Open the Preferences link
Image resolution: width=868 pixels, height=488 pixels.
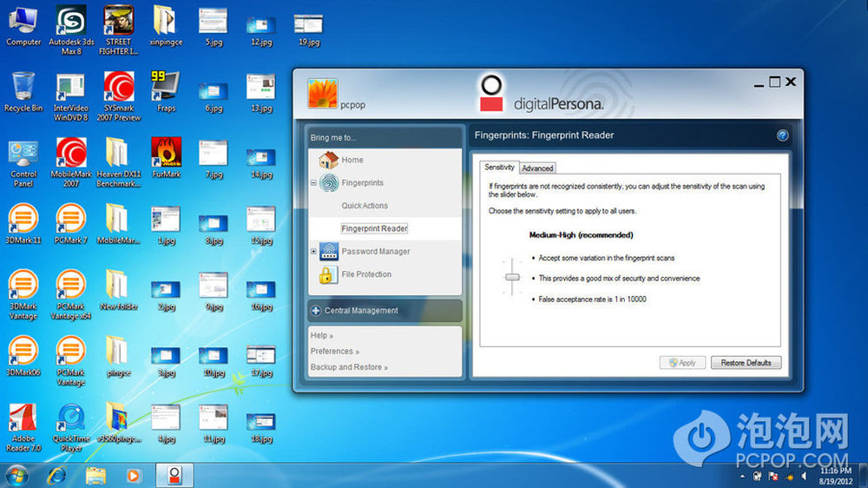click(x=335, y=351)
